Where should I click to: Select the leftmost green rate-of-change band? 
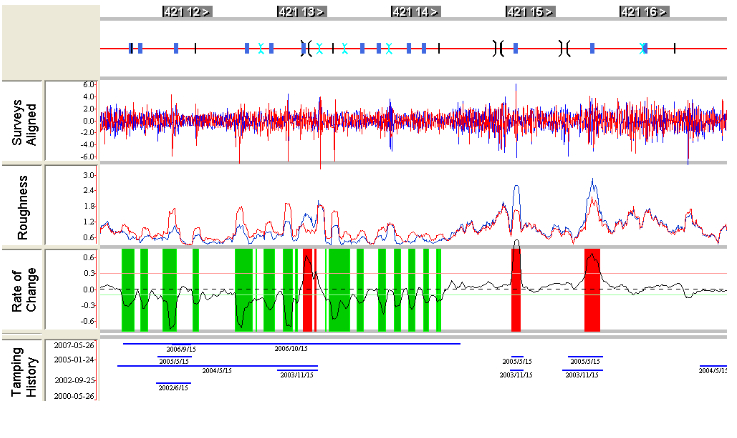[x=128, y=290]
